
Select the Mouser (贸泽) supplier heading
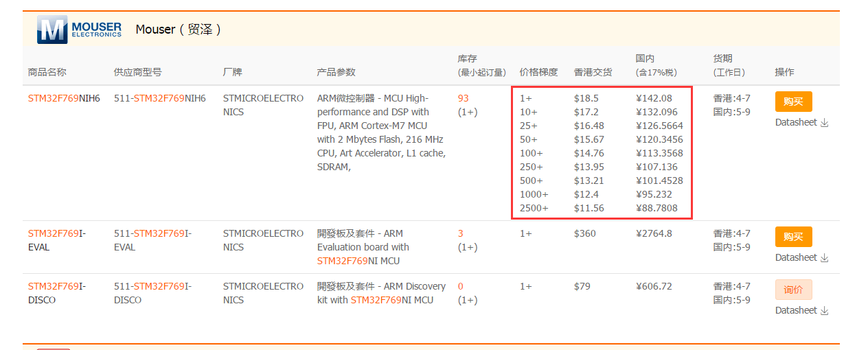[x=179, y=30]
